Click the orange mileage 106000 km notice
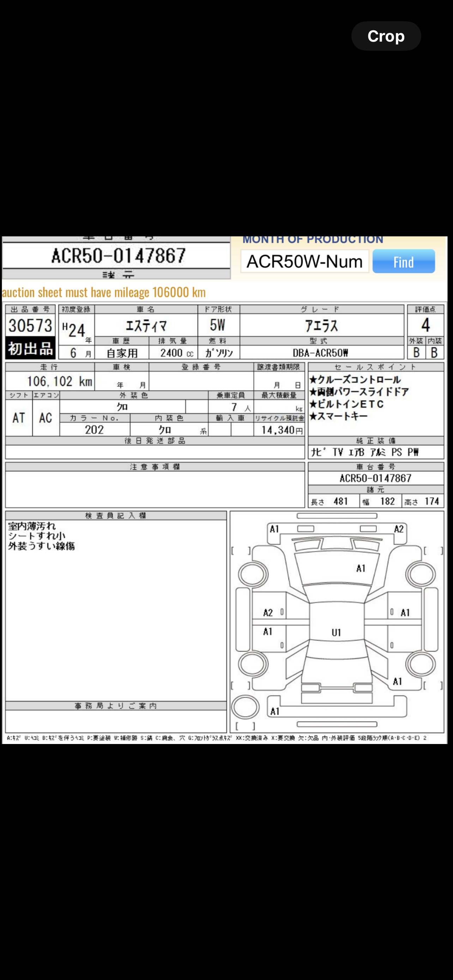453x980 pixels. pos(103,292)
